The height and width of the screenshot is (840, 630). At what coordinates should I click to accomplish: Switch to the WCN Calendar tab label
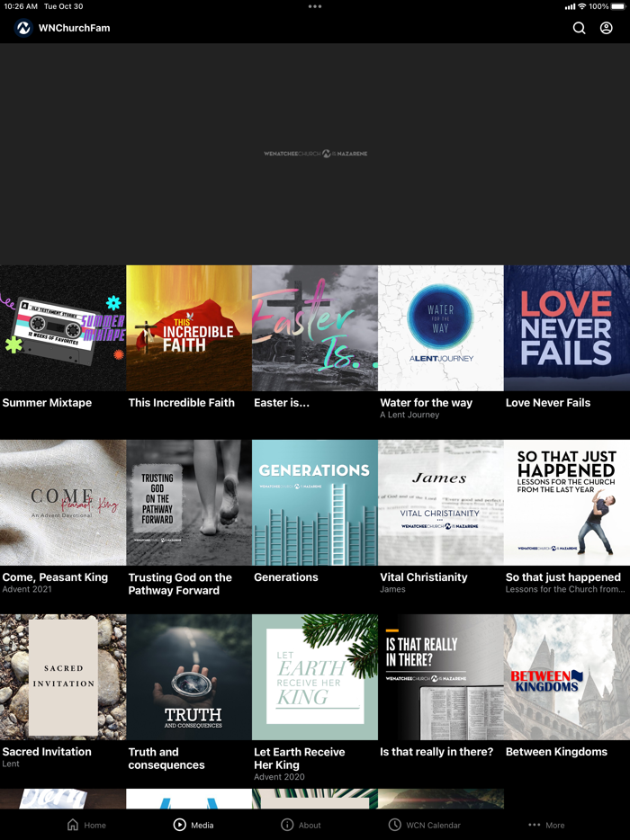coord(433,825)
